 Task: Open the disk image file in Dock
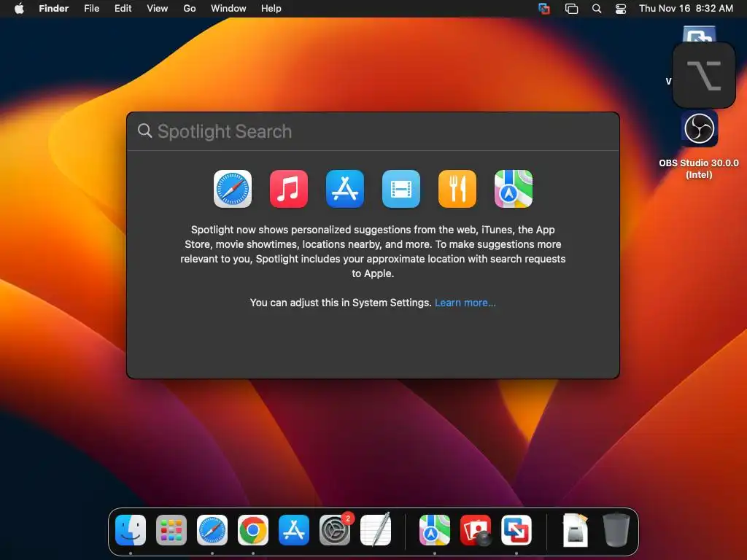coord(576,530)
